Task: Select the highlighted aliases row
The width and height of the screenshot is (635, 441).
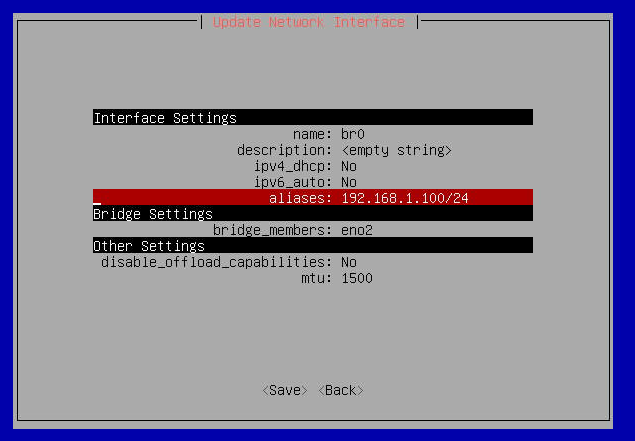Action: click(313, 198)
